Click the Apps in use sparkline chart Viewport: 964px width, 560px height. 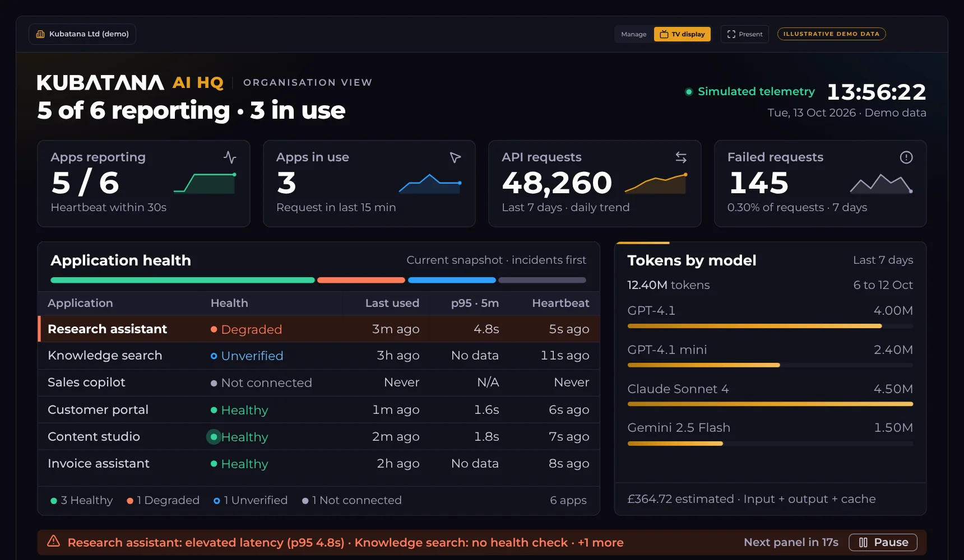pos(430,183)
